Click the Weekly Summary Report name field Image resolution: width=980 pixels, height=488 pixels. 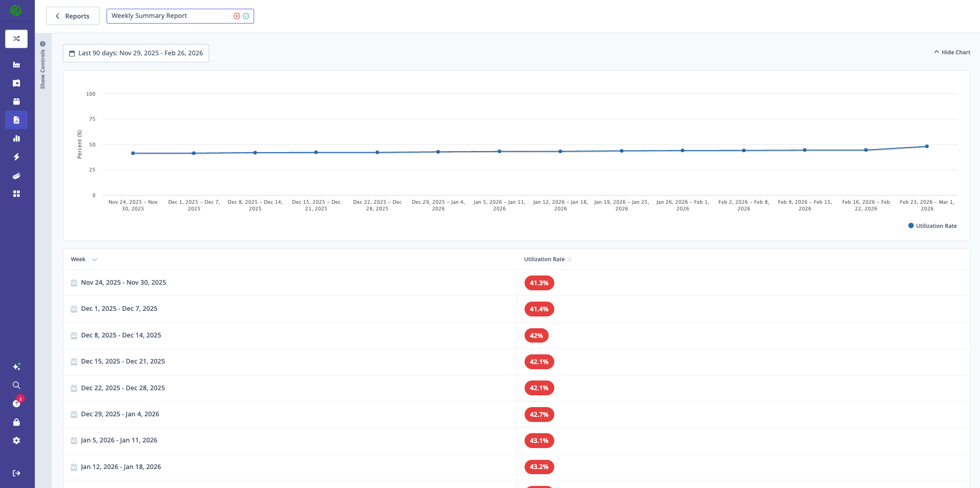169,16
